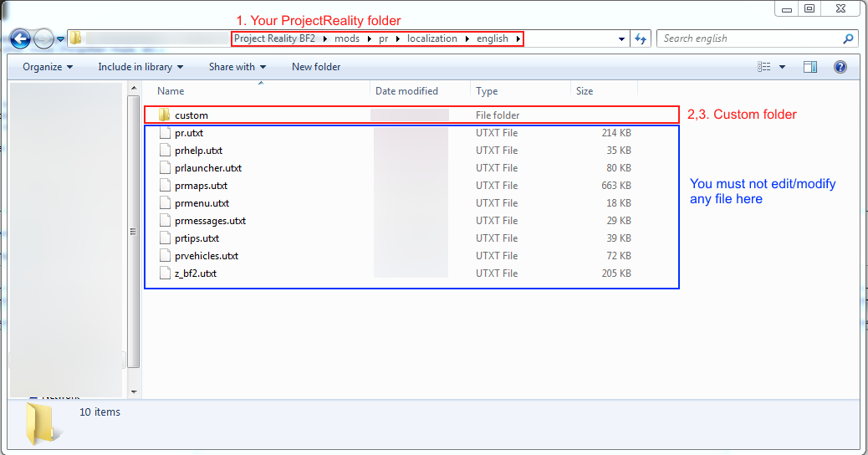Select prvehicles.utxt file name
This screenshot has height=455, width=868.
pos(207,256)
